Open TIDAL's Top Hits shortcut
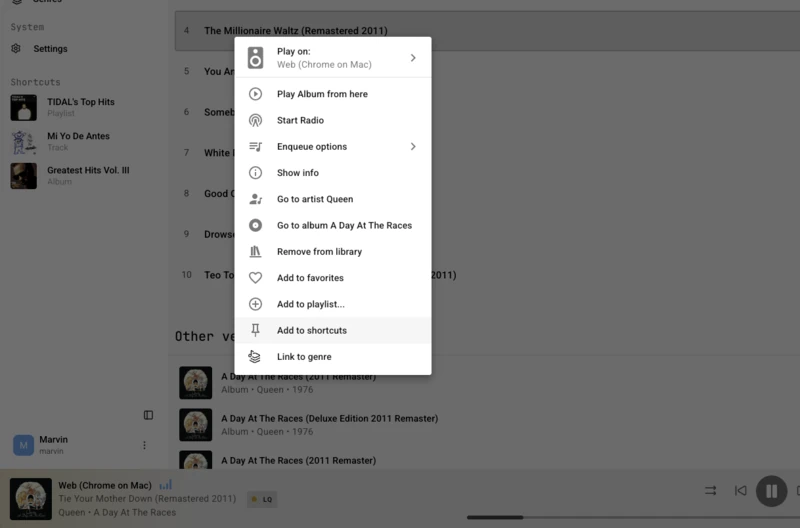Image resolution: width=800 pixels, height=528 pixels. click(x=82, y=108)
